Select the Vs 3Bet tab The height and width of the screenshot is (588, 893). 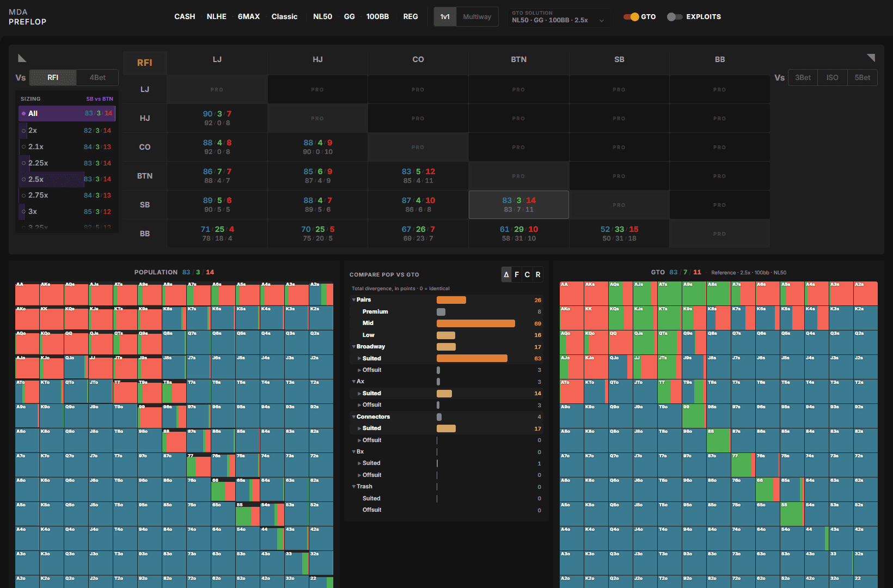click(803, 78)
